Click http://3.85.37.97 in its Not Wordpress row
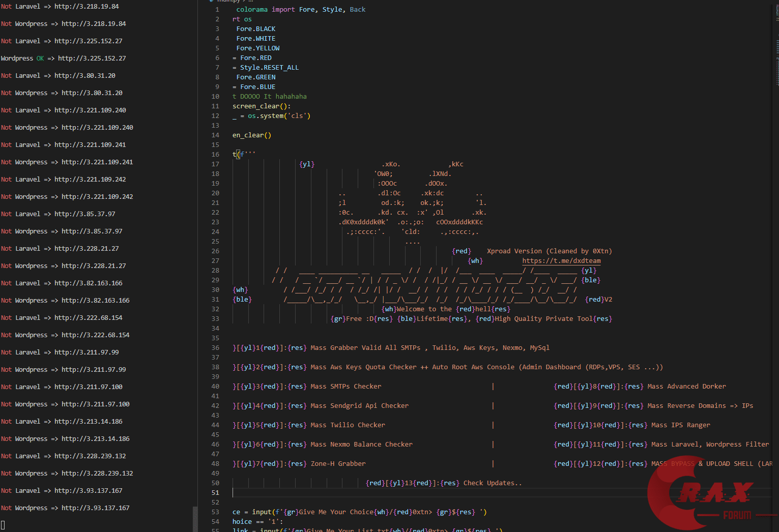The width and height of the screenshot is (779, 532). 92,231
